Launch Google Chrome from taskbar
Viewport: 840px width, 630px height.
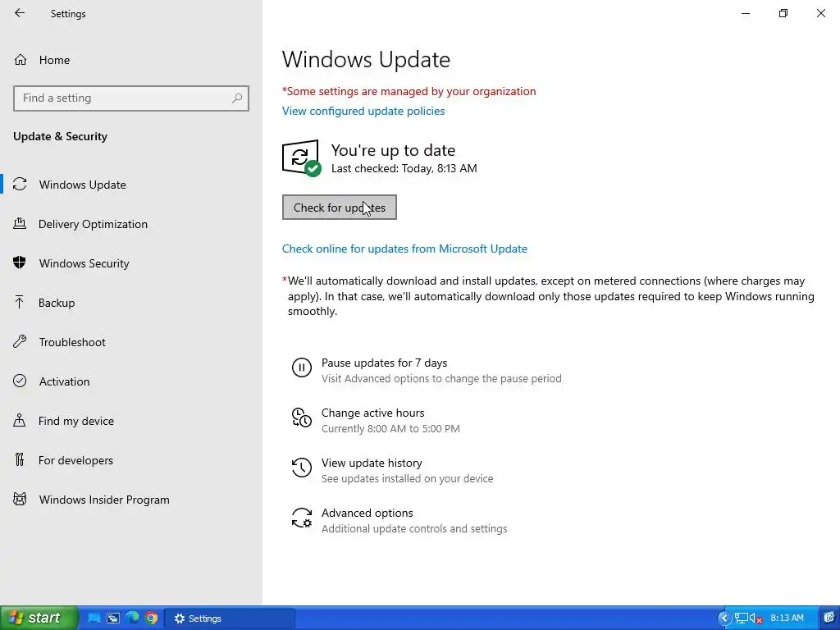[151, 618]
